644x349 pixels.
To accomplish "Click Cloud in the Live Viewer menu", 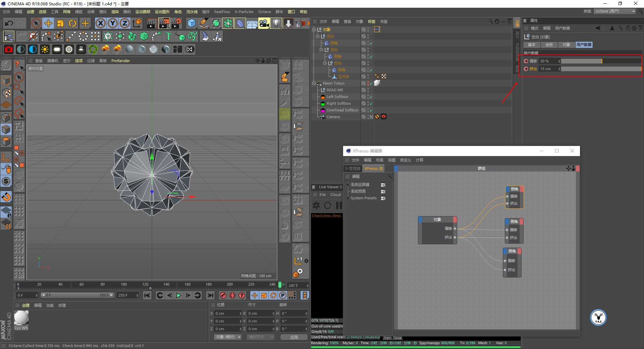I will (x=335, y=195).
